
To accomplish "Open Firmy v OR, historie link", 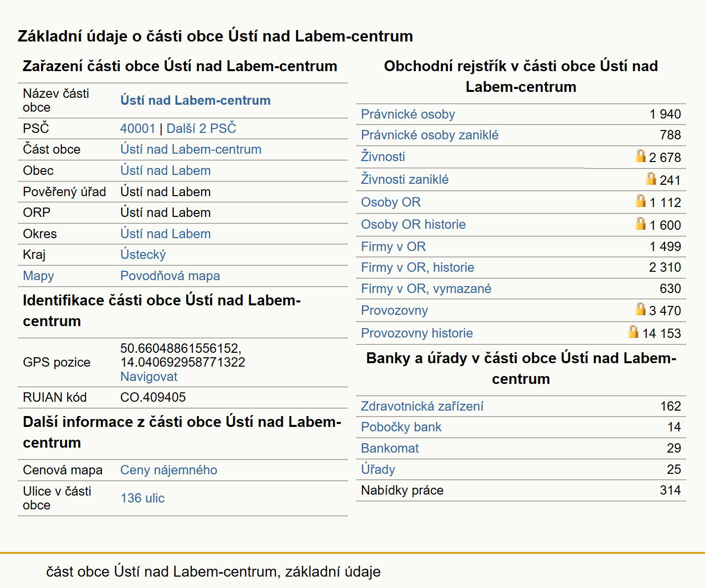I will tap(417, 267).
